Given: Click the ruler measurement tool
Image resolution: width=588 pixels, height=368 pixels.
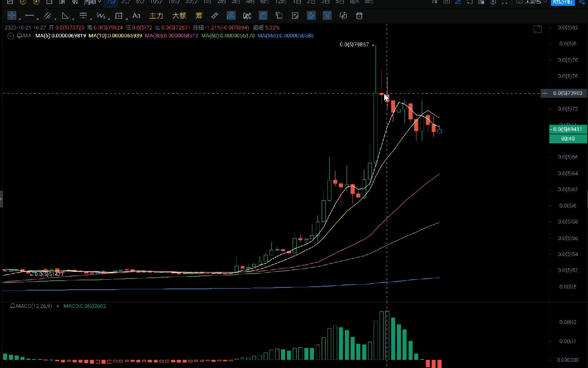Looking at the screenshot, I should point(215,16).
